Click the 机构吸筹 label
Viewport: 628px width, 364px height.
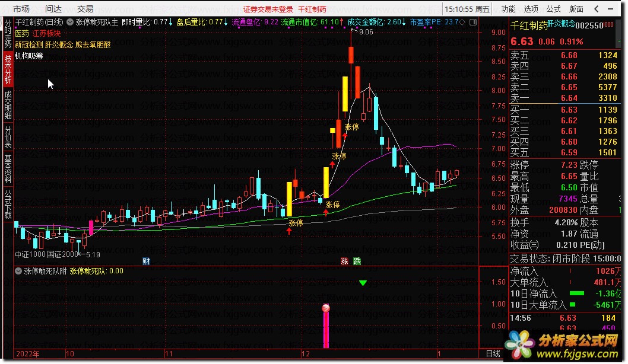pyautogui.click(x=29, y=56)
